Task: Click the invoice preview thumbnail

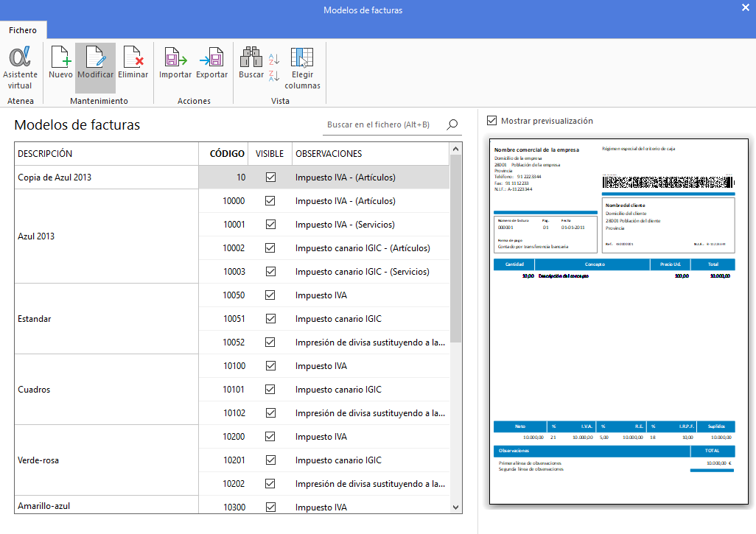Action: point(619,321)
